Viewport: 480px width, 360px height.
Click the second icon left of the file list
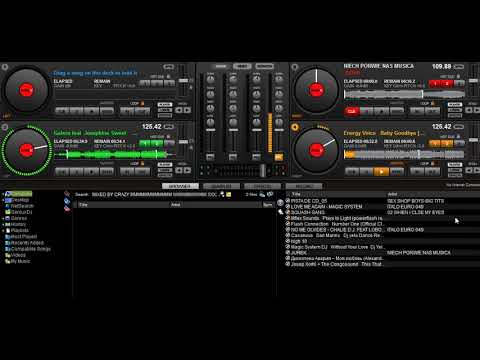[67, 201]
